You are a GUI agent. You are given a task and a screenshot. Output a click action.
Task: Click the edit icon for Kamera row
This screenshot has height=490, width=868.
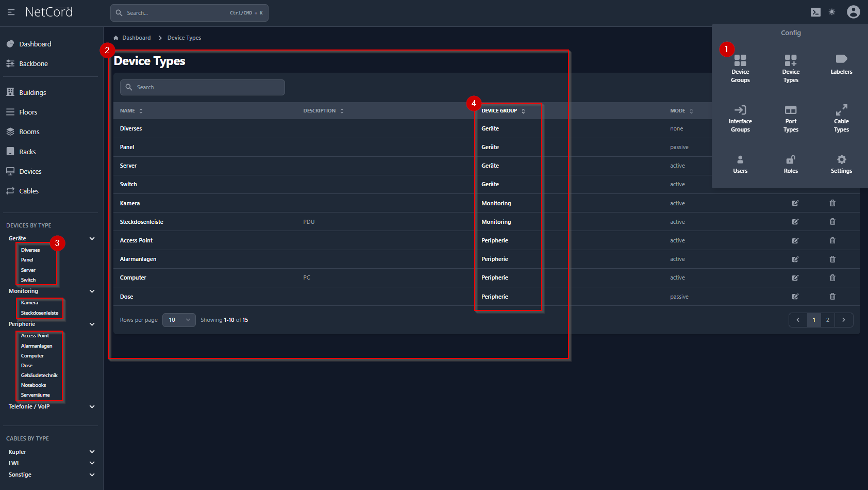795,203
